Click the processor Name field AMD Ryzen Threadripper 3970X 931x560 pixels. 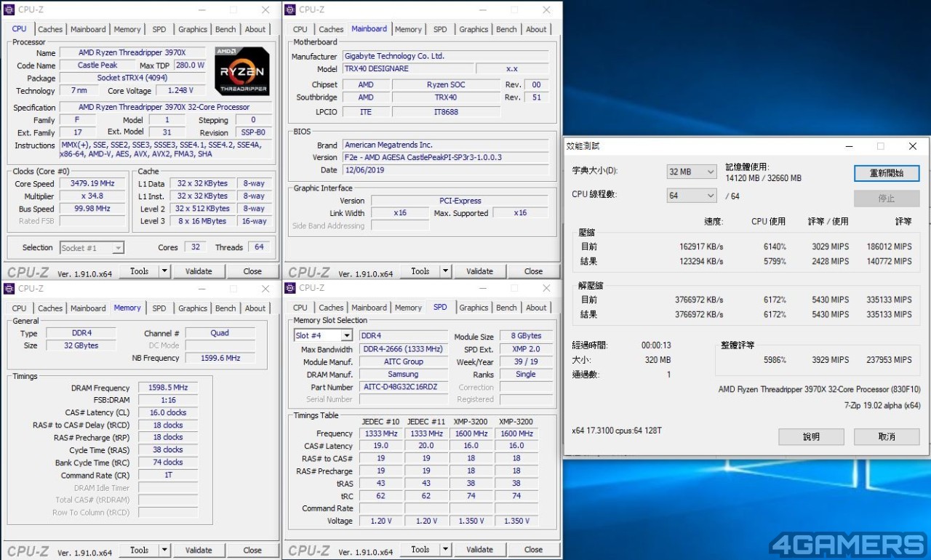pos(133,52)
